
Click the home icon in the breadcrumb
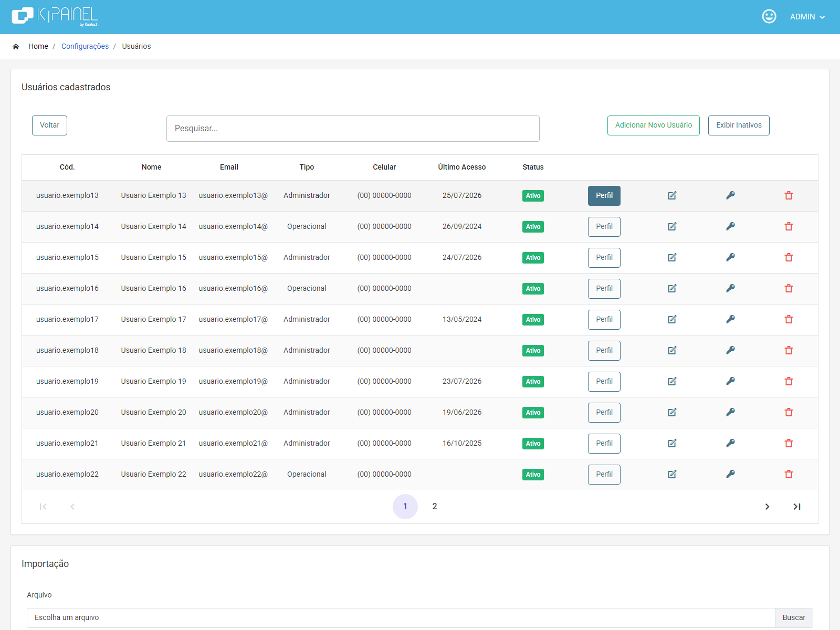[16, 46]
